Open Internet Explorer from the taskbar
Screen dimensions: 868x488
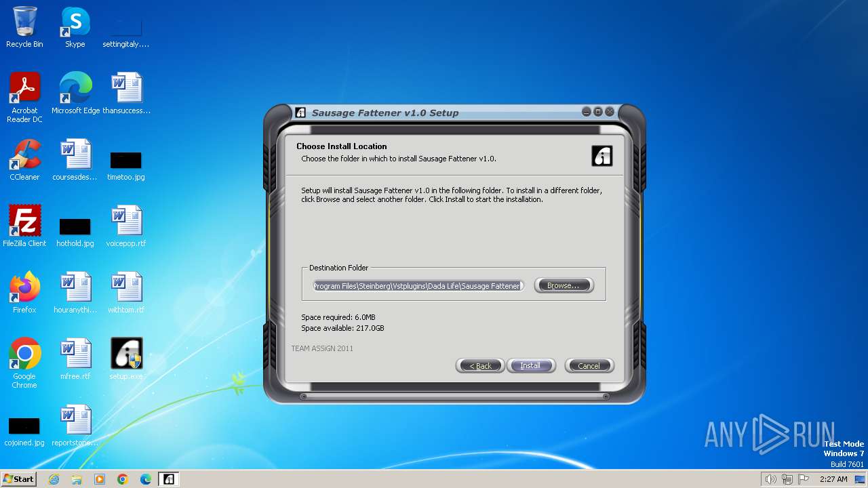click(54, 479)
